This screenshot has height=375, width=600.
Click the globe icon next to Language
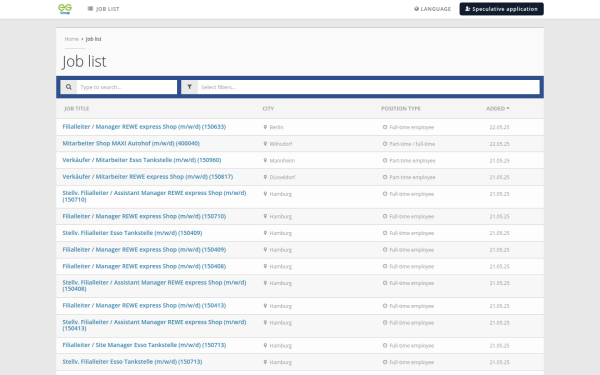[x=416, y=9]
